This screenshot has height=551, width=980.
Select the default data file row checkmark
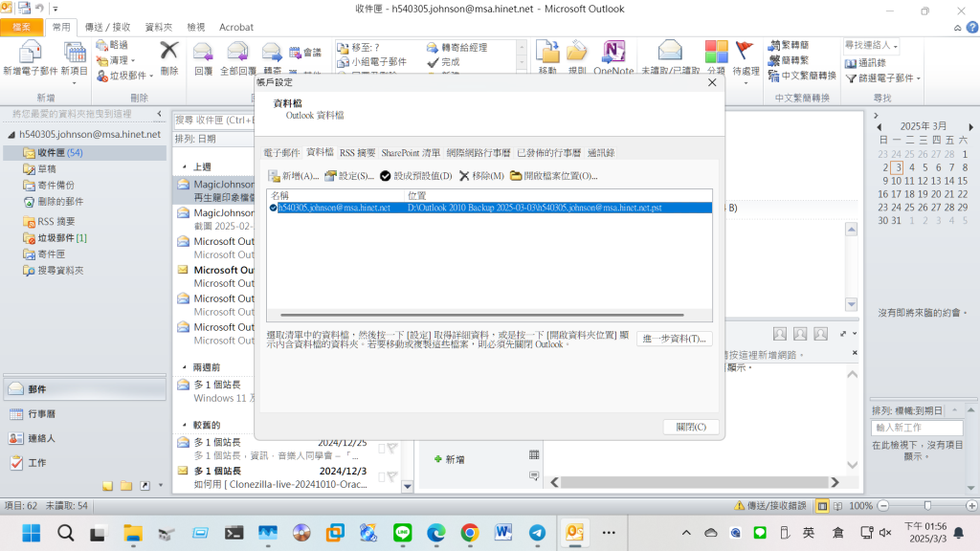274,208
